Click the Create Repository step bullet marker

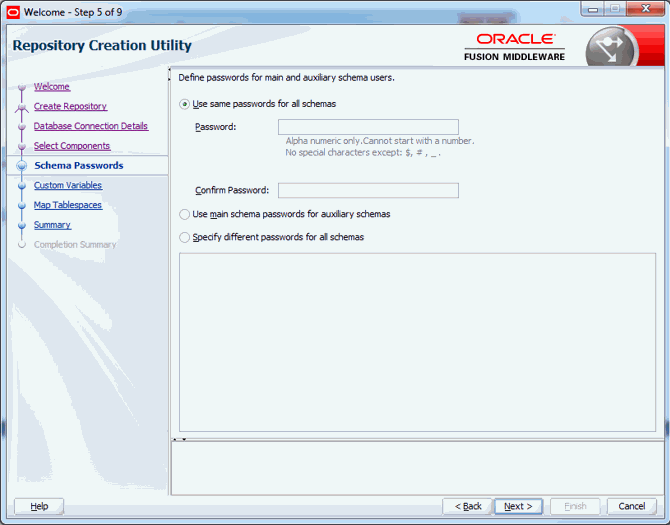22,107
